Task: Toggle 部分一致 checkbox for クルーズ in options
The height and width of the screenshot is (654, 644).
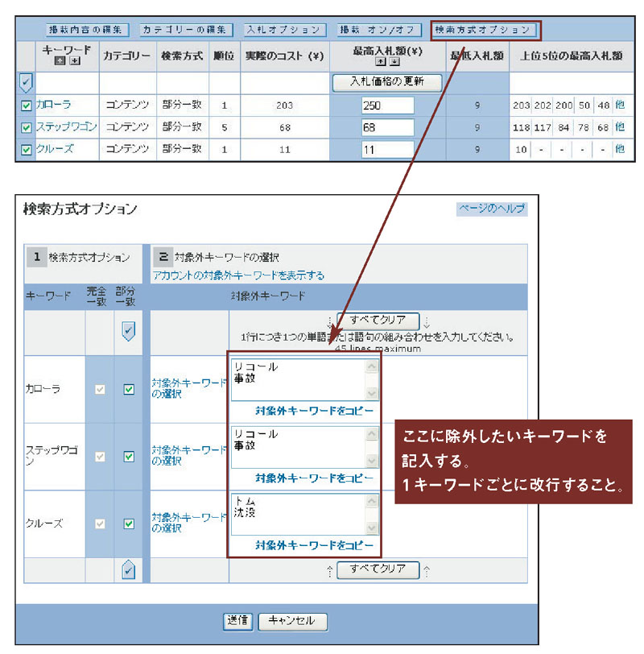Action: pos(128,524)
